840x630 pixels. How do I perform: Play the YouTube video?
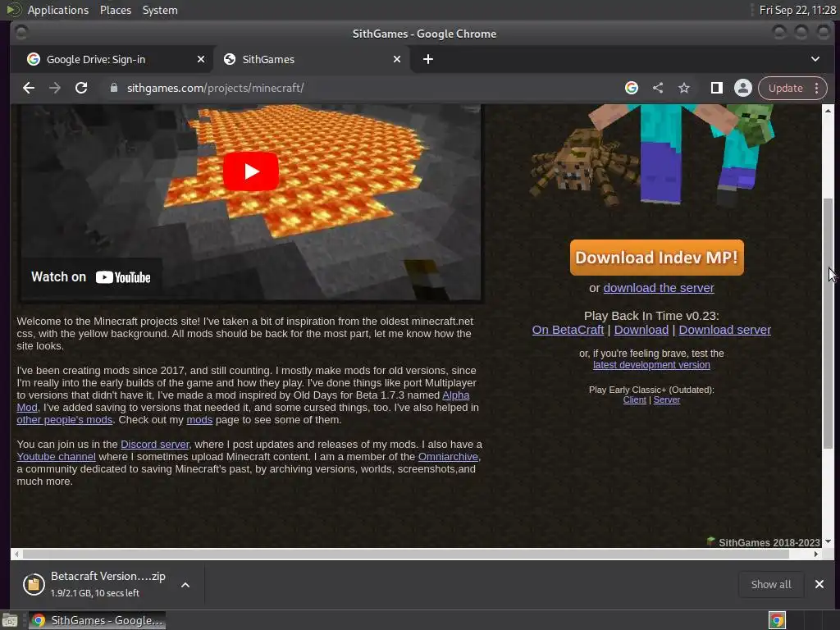[251, 171]
